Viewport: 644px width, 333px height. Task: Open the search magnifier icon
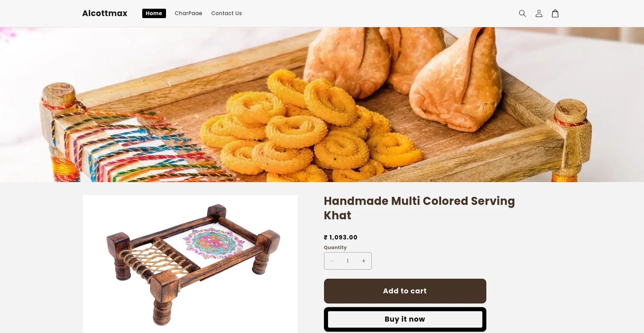click(x=522, y=13)
